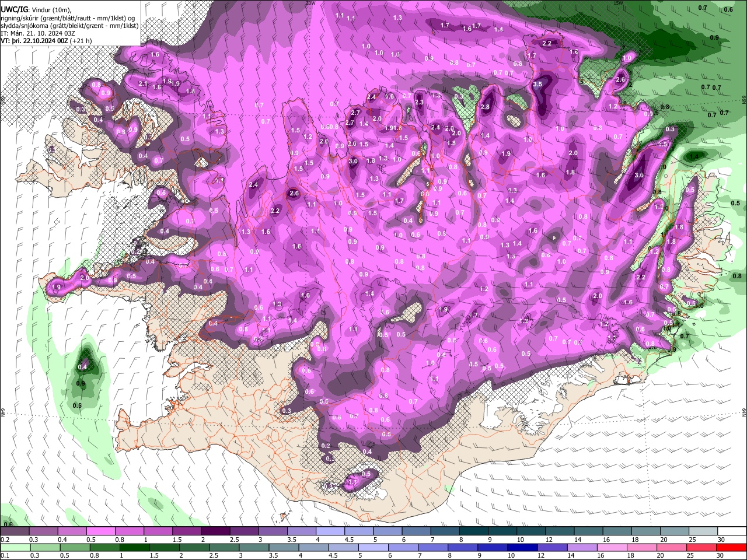Select deep blue lower swatch between 10 and 12
This screenshot has width=747, height=560.
(x=523, y=547)
